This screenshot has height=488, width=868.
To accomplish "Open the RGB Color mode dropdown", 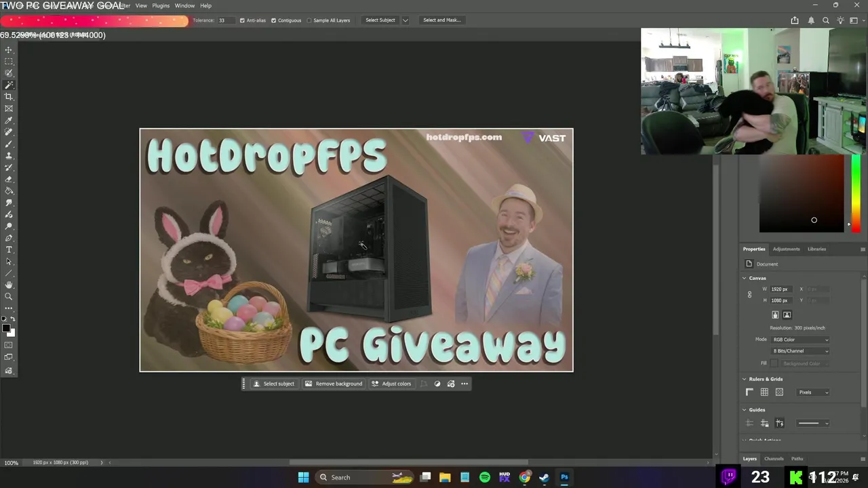I will coord(800,340).
